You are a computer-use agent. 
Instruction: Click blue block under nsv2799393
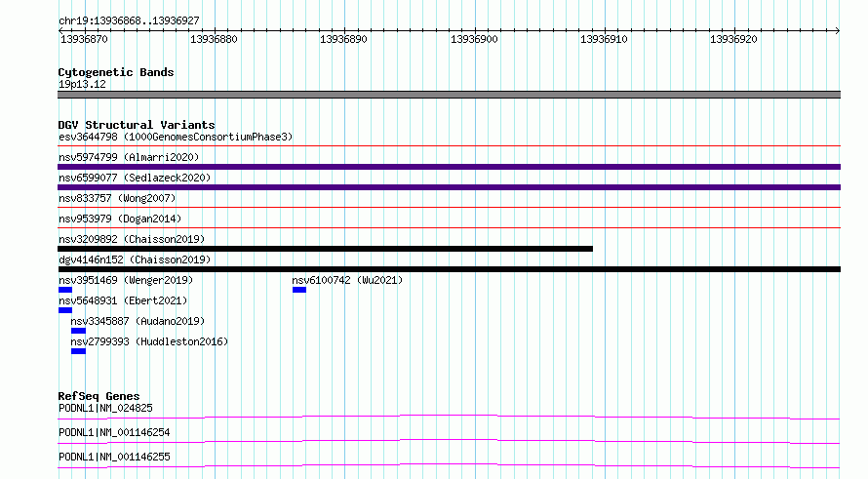pyautogui.click(x=78, y=351)
